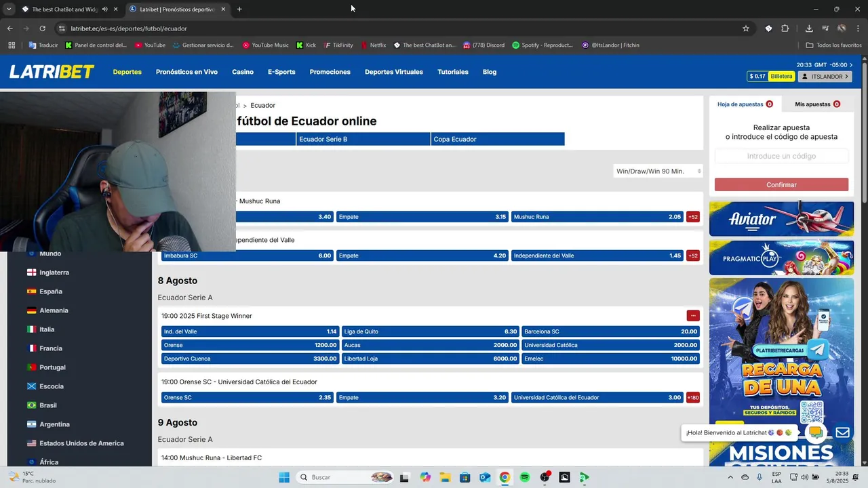Expand First Stage Winner options button
The image size is (868, 488).
[692, 316]
